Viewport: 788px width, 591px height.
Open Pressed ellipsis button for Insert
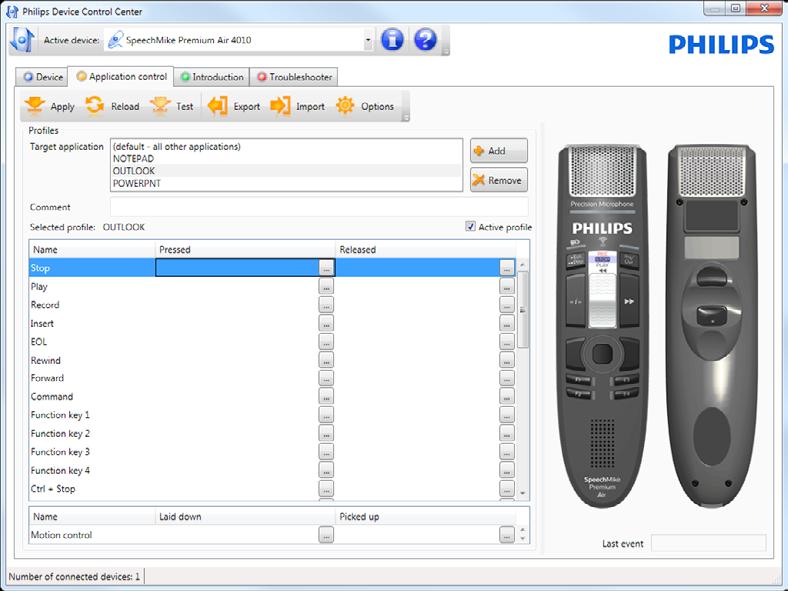[x=326, y=323]
